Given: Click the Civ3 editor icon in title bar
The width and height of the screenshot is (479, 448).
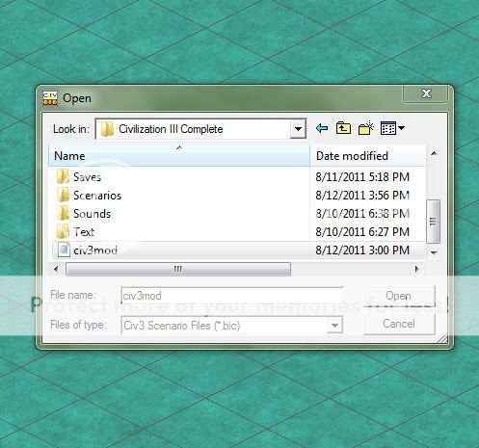Looking at the screenshot, I should click(x=50, y=98).
